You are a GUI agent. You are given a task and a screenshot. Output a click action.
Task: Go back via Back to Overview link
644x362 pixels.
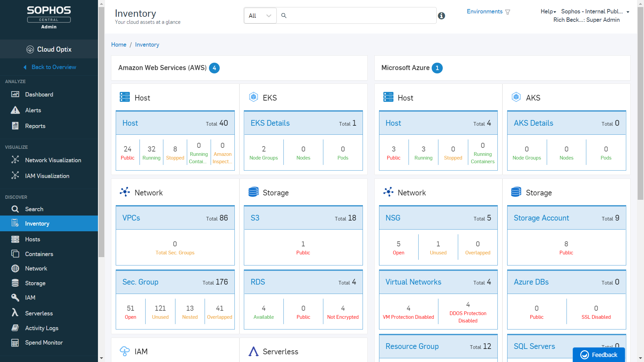[54, 67]
